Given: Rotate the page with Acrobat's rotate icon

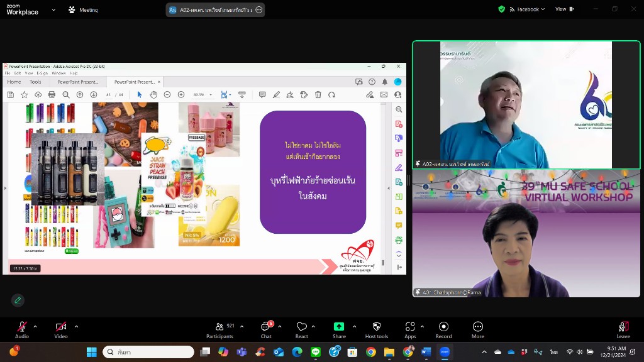Looking at the screenshot, I should coord(331,95).
